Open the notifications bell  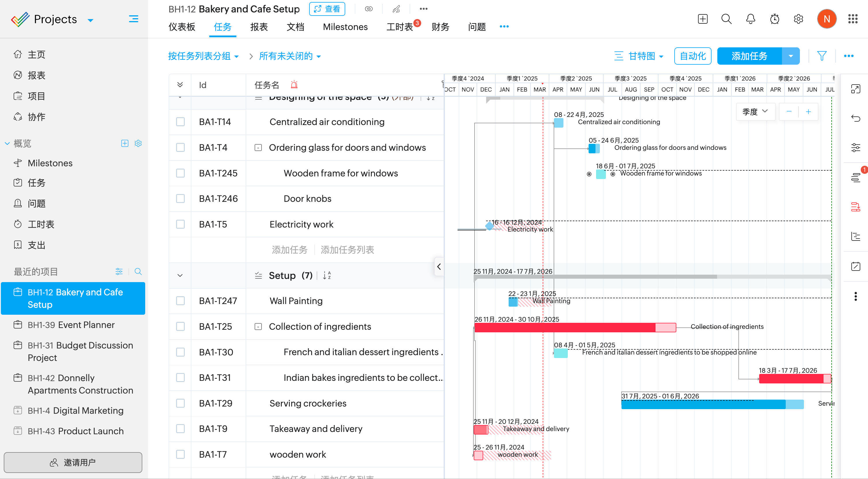coord(751,19)
